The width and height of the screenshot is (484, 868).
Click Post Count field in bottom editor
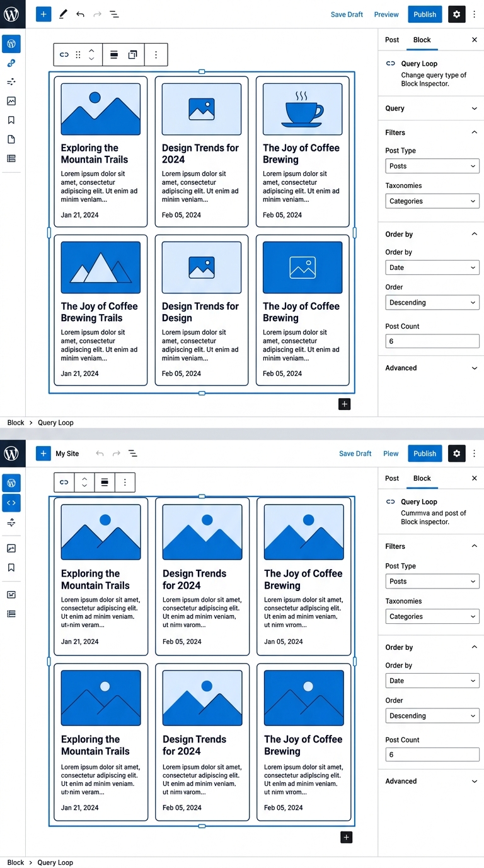point(432,754)
